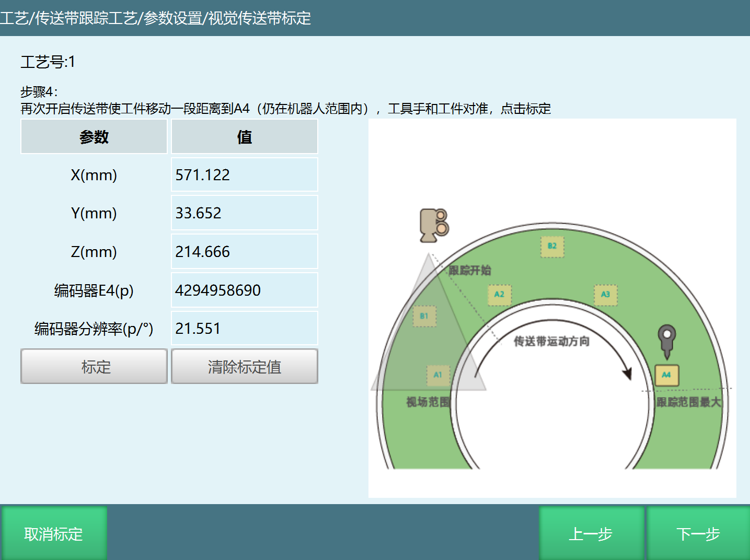750x560 pixels.
Task: Click marker B1 inside the vision field
Action: tap(424, 316)
